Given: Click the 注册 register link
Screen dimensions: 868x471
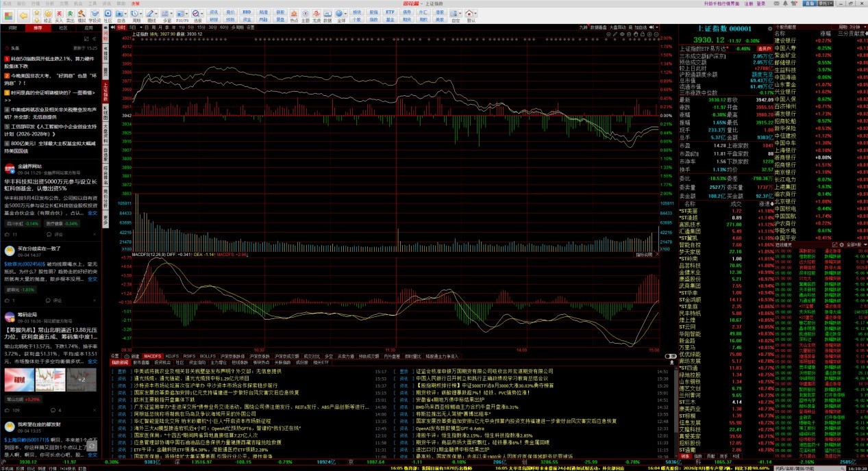Looking at the screenshot, I should [x=749, y=3].
